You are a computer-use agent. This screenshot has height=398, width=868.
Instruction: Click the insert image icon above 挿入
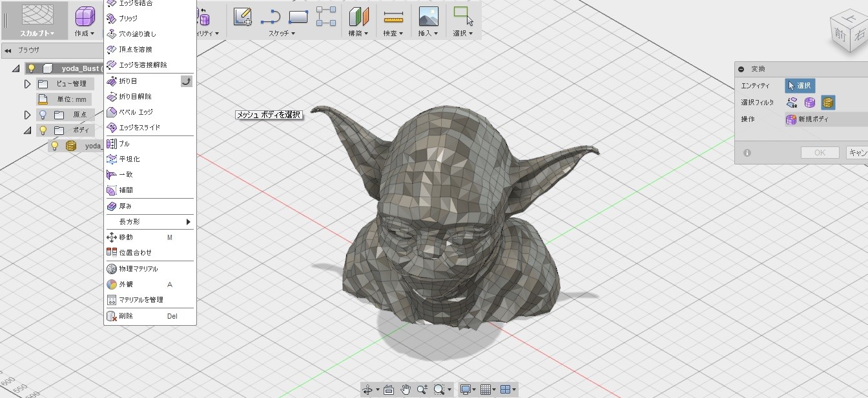tap(428, 16)
